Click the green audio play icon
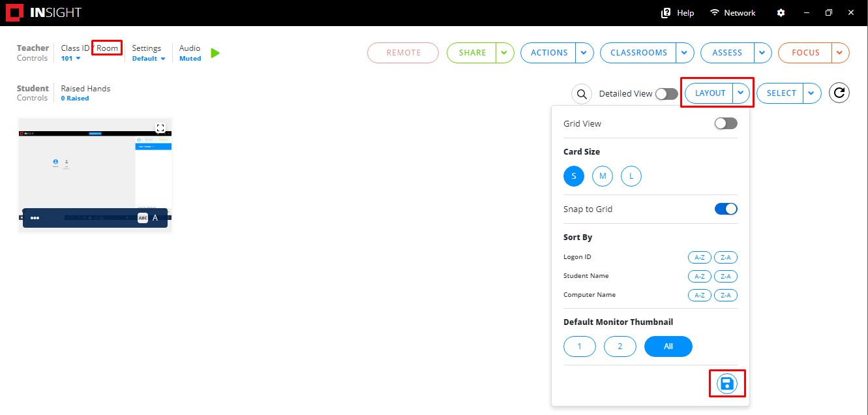 click(215, 53)
